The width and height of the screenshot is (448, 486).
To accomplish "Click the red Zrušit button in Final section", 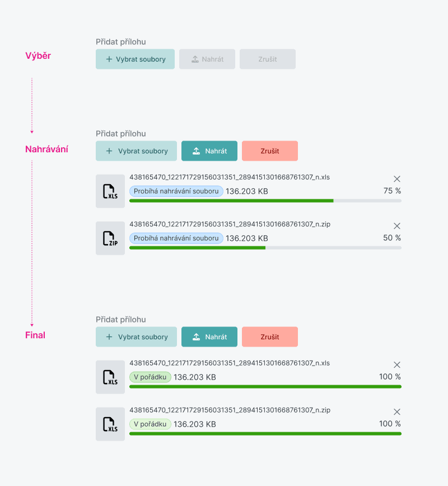I will point(270,337).
